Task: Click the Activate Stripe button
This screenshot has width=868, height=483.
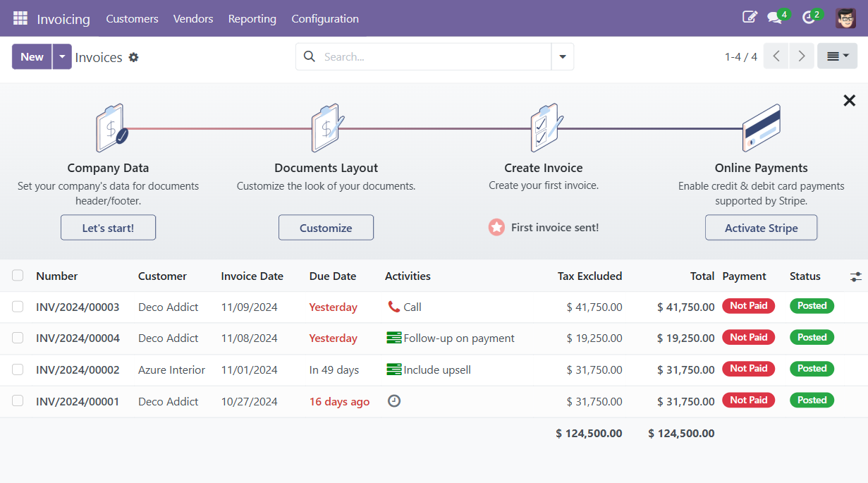Action: pyautogui.click(x=761, y=228)
